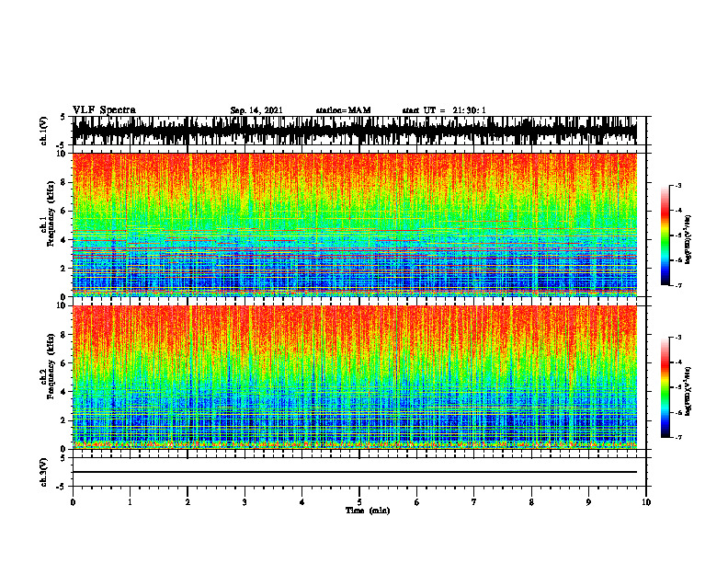Click the "0" kHz tick on ch.2 axis
The width and height of the screenshot is (728, 563).
[64, 449]
